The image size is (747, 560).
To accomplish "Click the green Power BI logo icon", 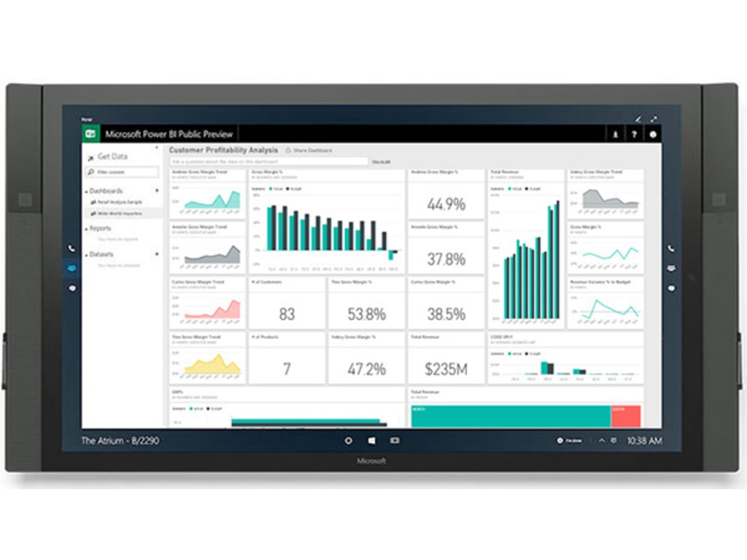I will [x=90, y=134].
